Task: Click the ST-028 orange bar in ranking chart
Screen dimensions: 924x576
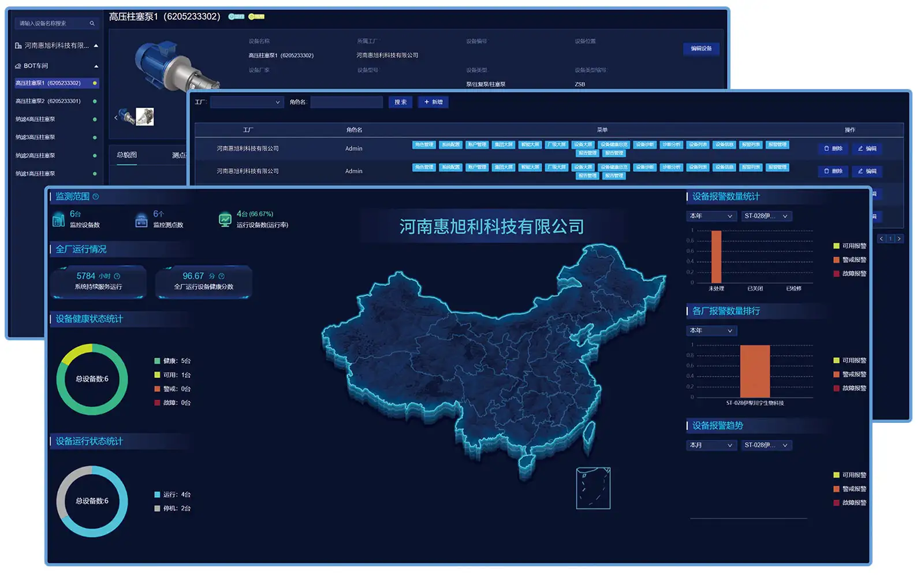Action: click(x=755, y=371)
